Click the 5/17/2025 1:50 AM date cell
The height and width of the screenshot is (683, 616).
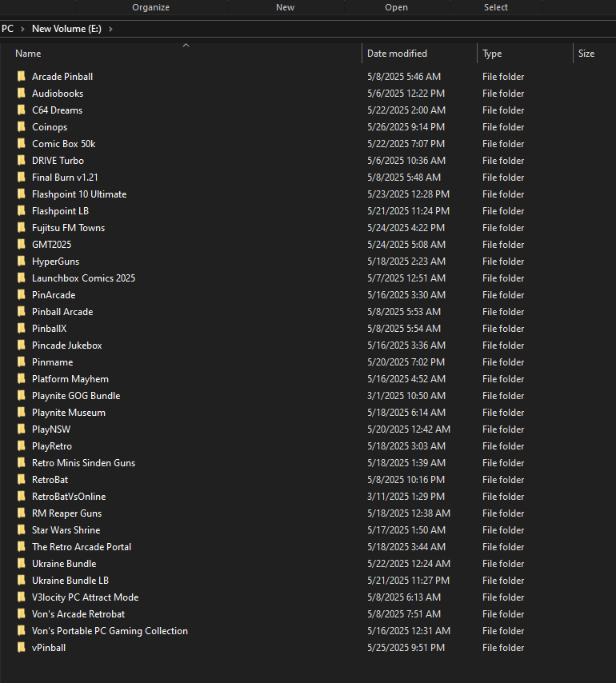point(406,530)
